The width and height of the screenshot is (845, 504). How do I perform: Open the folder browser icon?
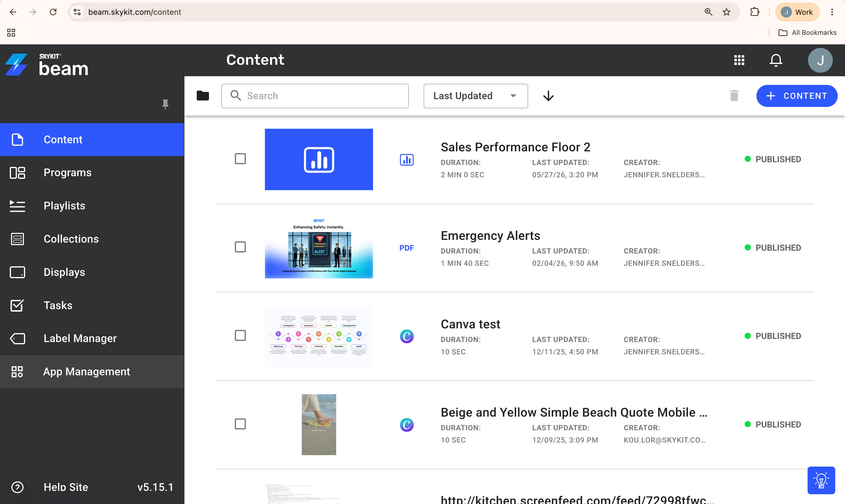coord(203,96)
